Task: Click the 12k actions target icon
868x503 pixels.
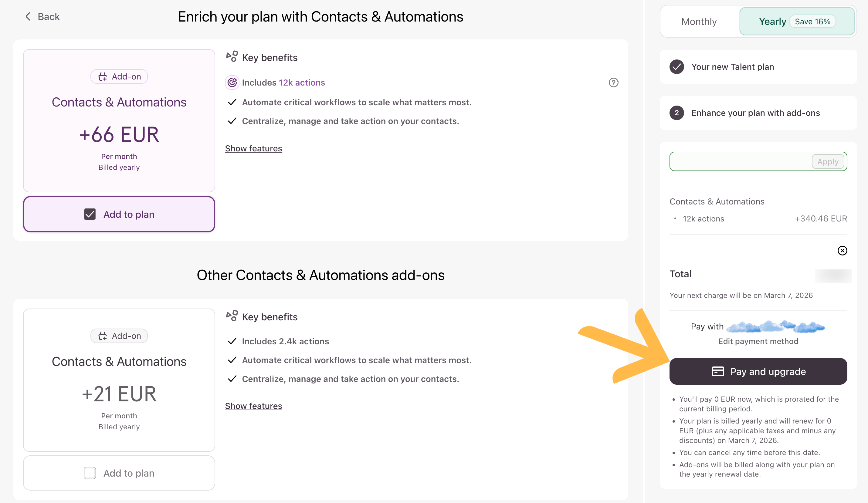Action: click(232, 83)
